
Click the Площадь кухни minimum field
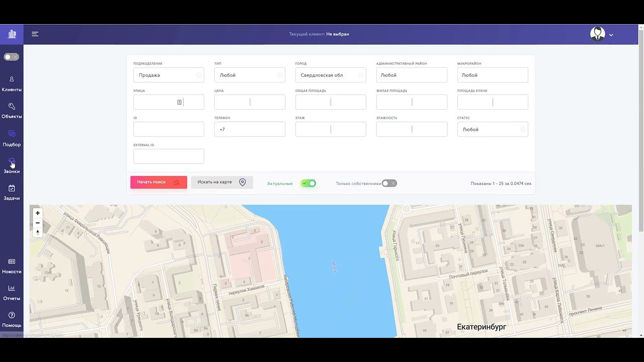click(475, 102)
